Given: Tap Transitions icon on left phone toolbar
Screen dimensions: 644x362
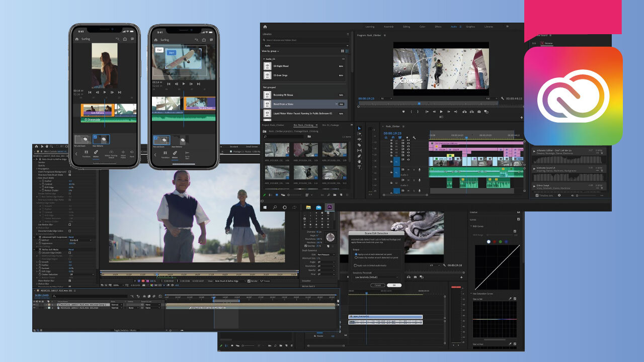Looking at the screenshot, I should pos(86,153).
